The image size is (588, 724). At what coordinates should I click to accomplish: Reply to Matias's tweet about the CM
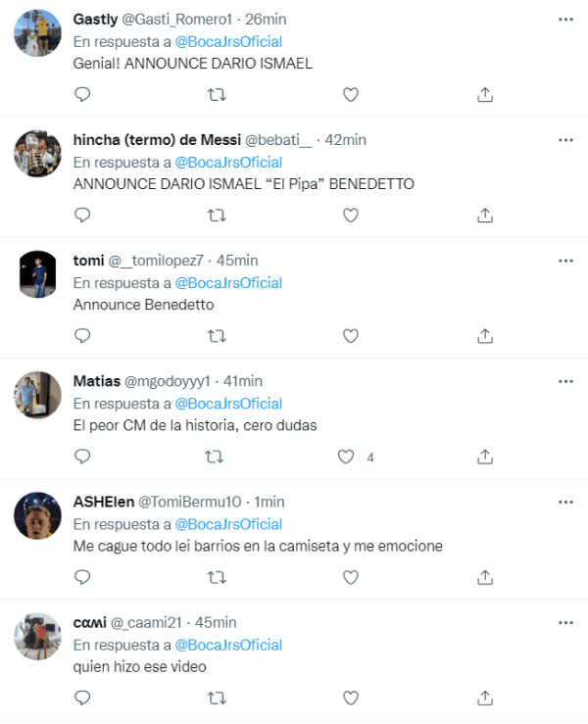[83, 457]
